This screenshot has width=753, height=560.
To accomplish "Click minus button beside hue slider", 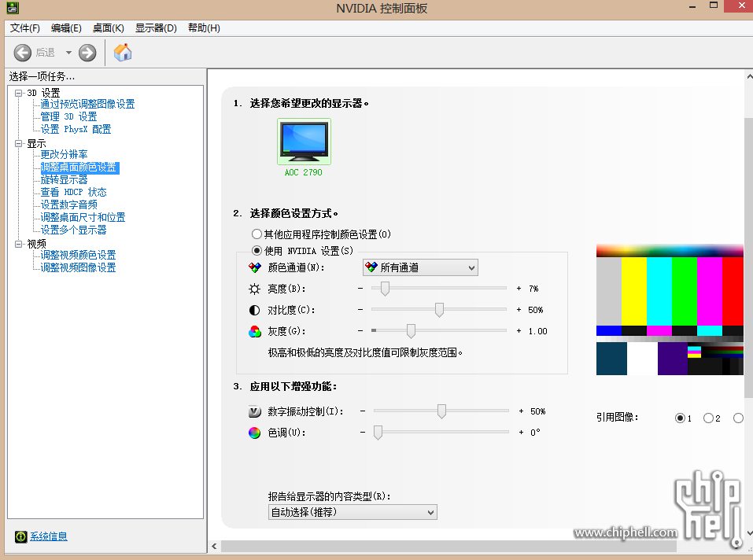I will [363, 432].
